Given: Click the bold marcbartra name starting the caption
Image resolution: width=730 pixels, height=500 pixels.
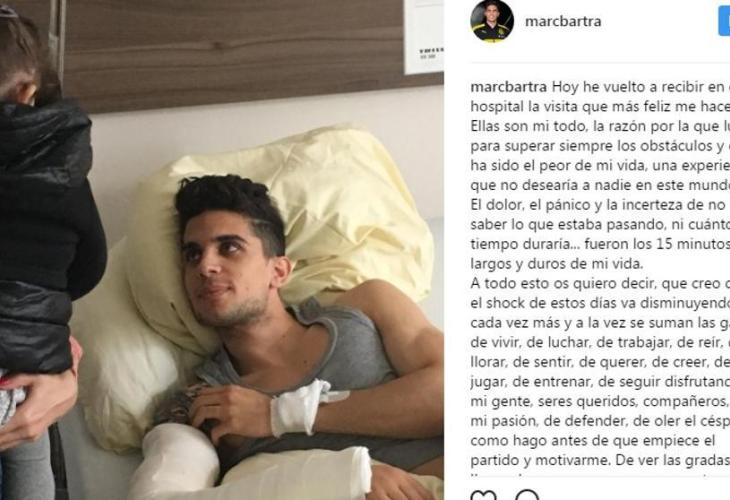Looking at the screenshot, I should 509,87.
